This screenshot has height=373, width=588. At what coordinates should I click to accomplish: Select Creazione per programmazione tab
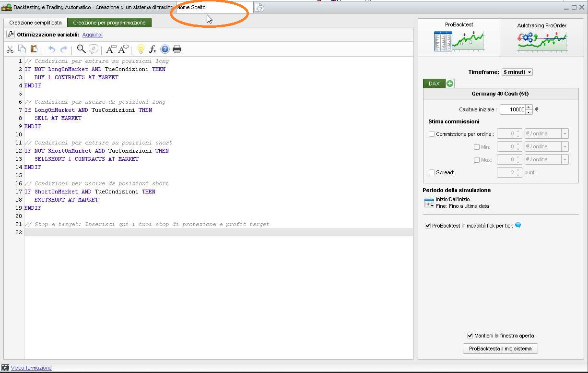pyautogui.click(x=109, y=23)
